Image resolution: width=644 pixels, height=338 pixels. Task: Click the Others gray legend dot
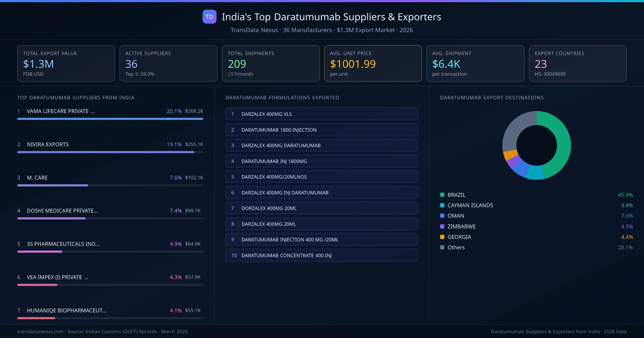[x=442, y=247]
